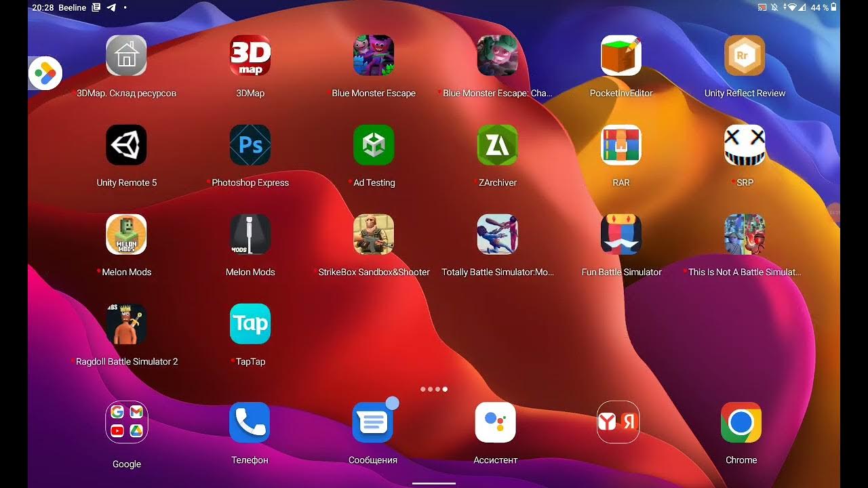Open the TapTap app

click(x=250, y=323)
